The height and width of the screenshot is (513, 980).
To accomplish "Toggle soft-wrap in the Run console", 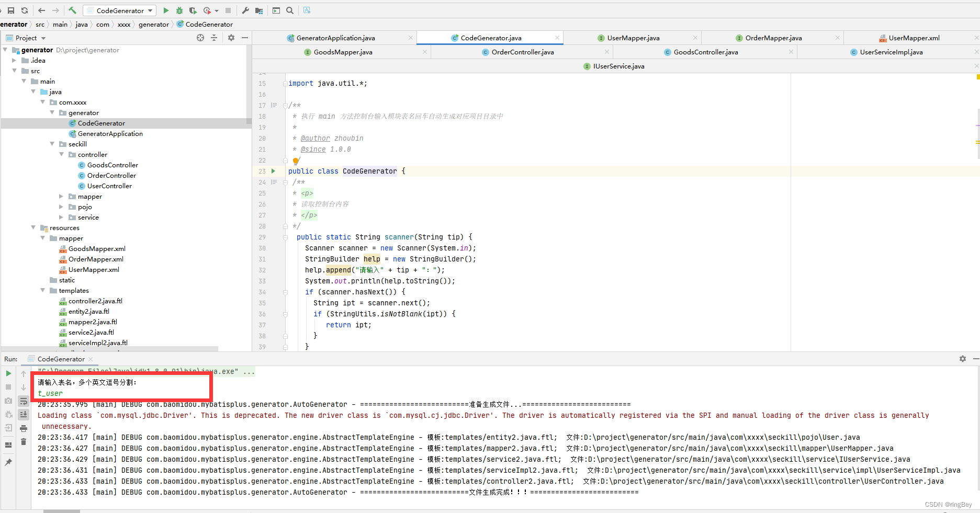I will (x=24, y=401).
